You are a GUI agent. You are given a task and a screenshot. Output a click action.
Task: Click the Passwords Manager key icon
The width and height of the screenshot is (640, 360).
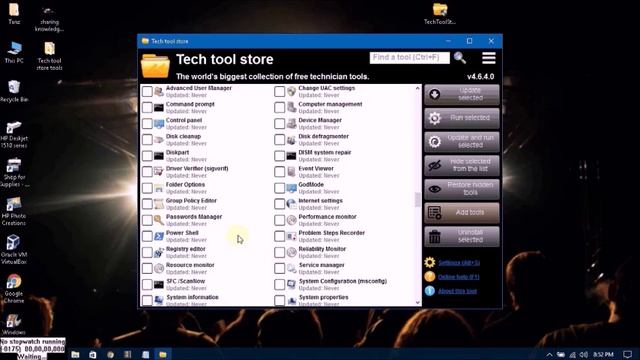tap(159, 220)
